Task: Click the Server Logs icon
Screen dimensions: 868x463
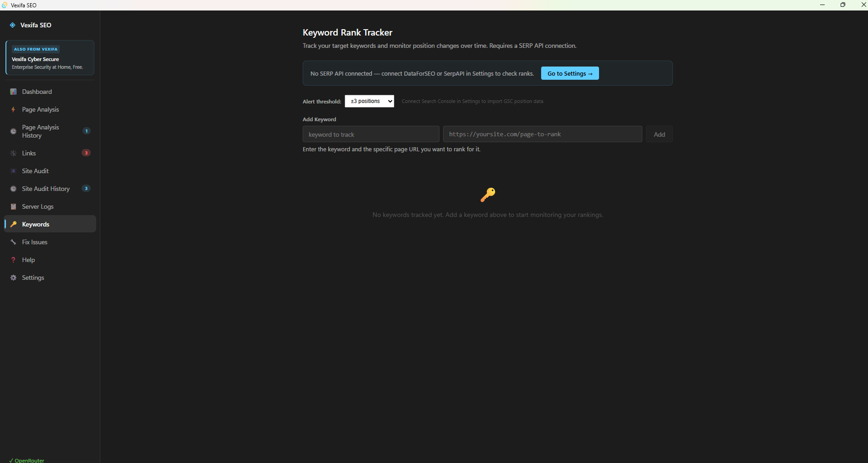Action: click(13, 206)
